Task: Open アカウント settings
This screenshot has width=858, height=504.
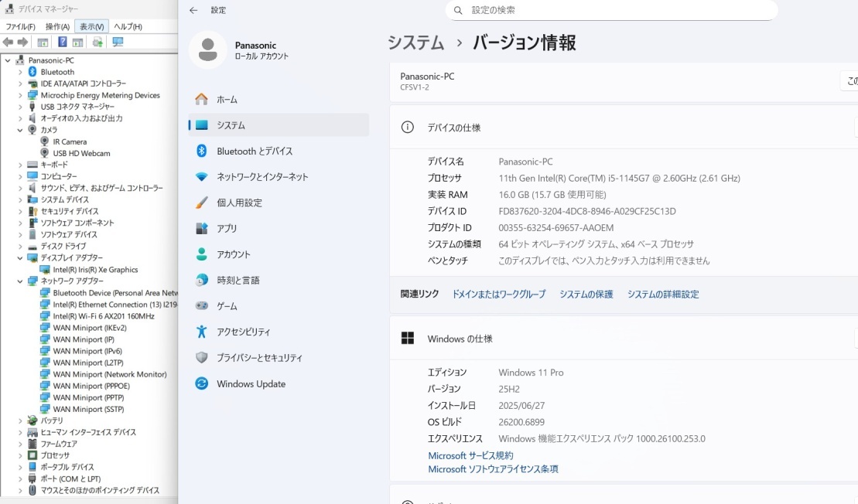Action: [278, 254]
